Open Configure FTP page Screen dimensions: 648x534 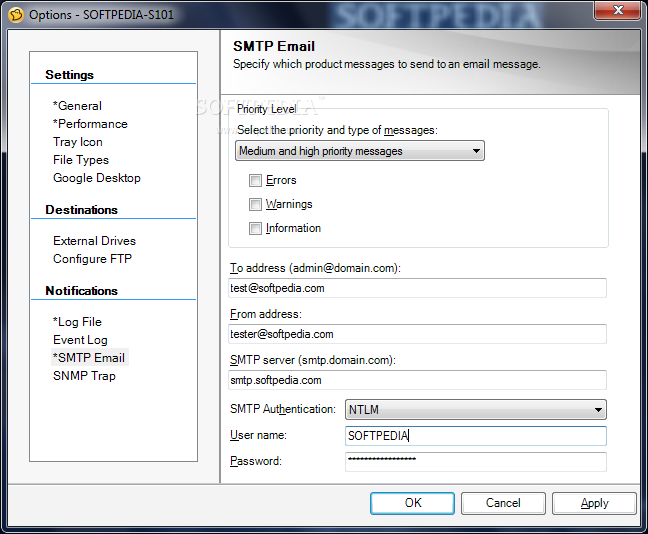(93, 259)
